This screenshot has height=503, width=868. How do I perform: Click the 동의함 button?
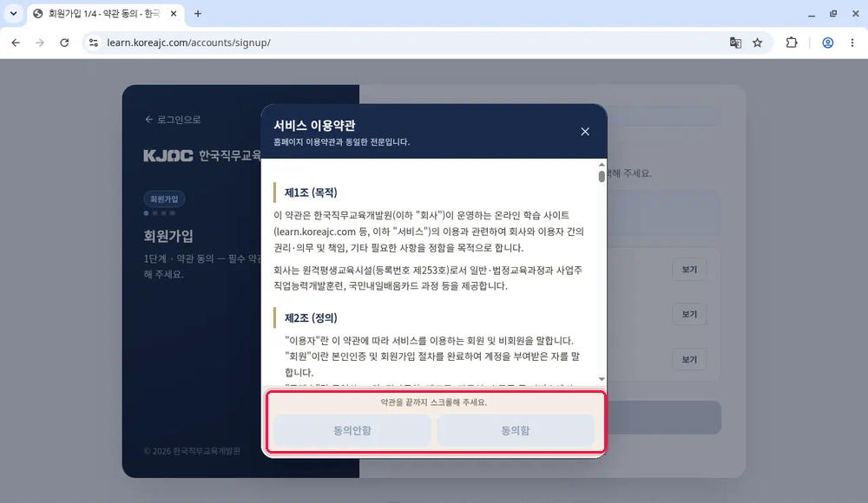[x=516, y=430]
